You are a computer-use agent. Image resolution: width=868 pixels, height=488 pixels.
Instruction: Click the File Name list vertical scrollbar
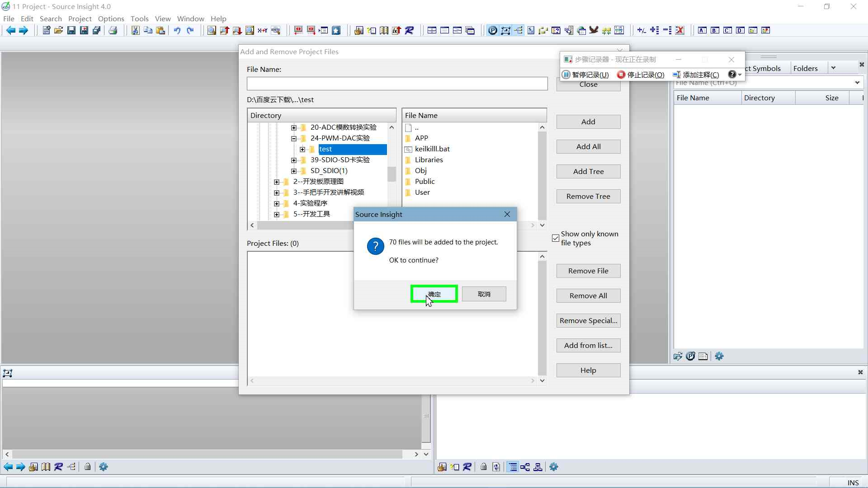point(542,176)
